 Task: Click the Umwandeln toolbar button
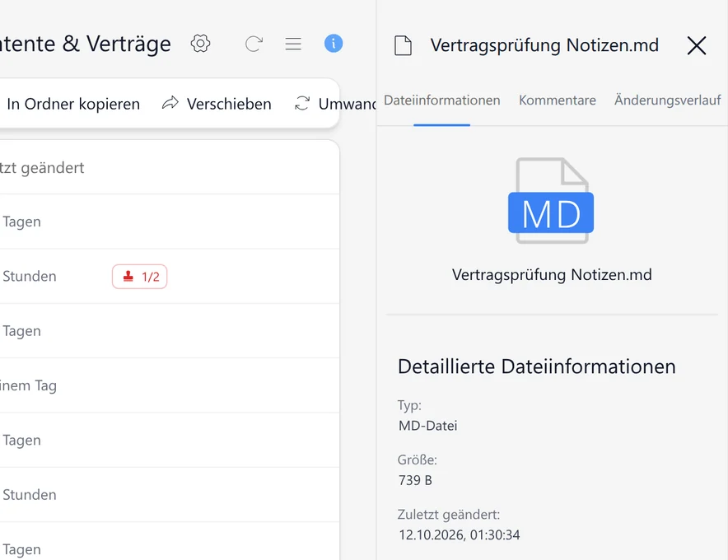[x=335, y=104]
